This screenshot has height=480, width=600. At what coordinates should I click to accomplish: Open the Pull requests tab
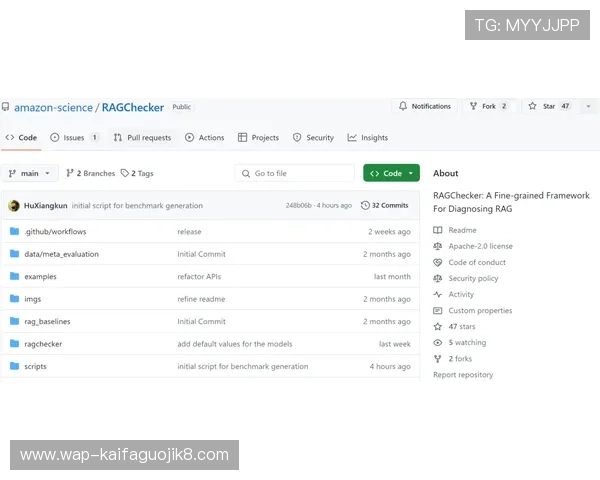click(142, 137)
